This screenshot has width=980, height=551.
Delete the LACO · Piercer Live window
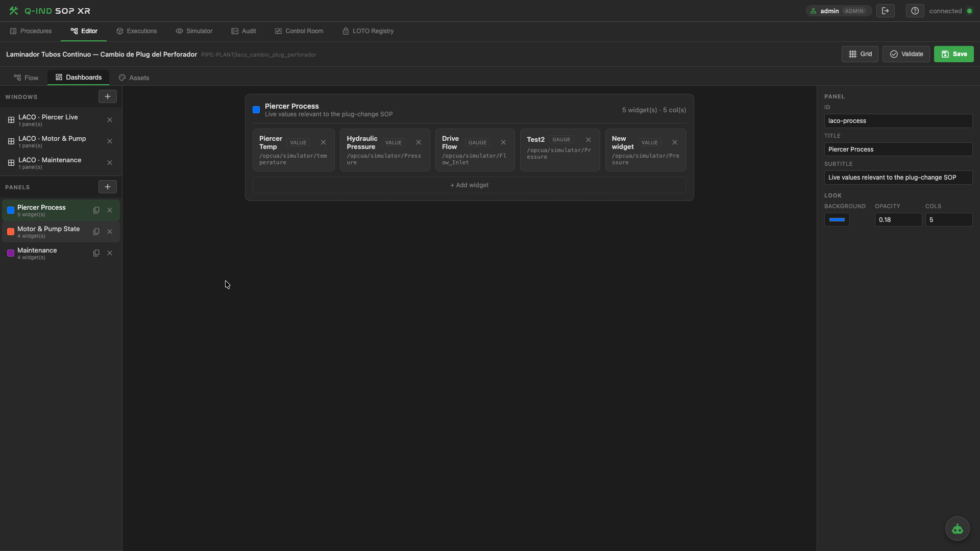(110, 120)
